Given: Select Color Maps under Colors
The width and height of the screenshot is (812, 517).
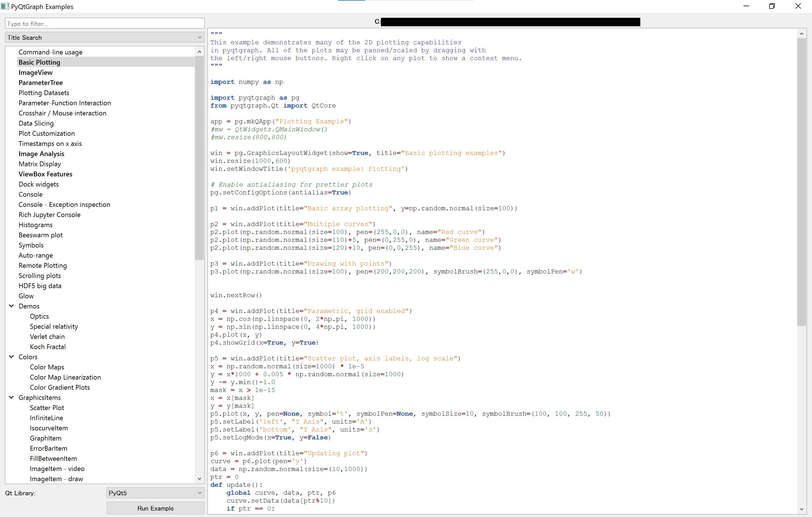Looking at the screenshot, I should (x=47, y=367).
